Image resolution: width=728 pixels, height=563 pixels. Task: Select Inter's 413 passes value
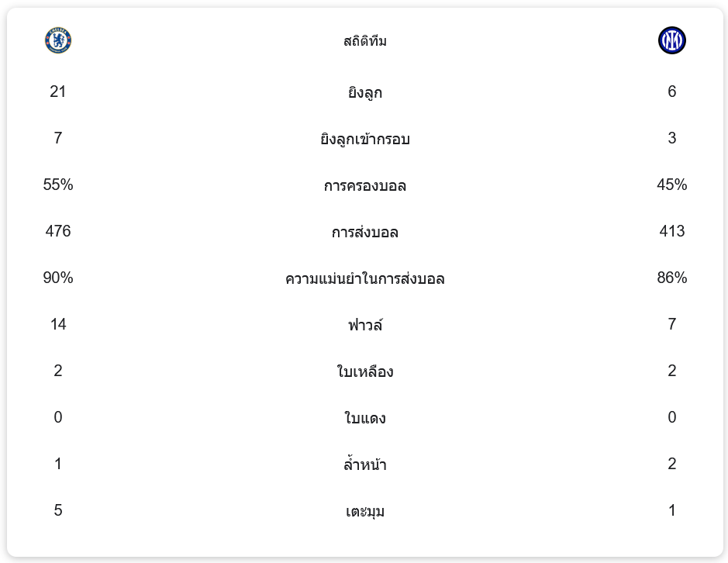click(672, 231)
